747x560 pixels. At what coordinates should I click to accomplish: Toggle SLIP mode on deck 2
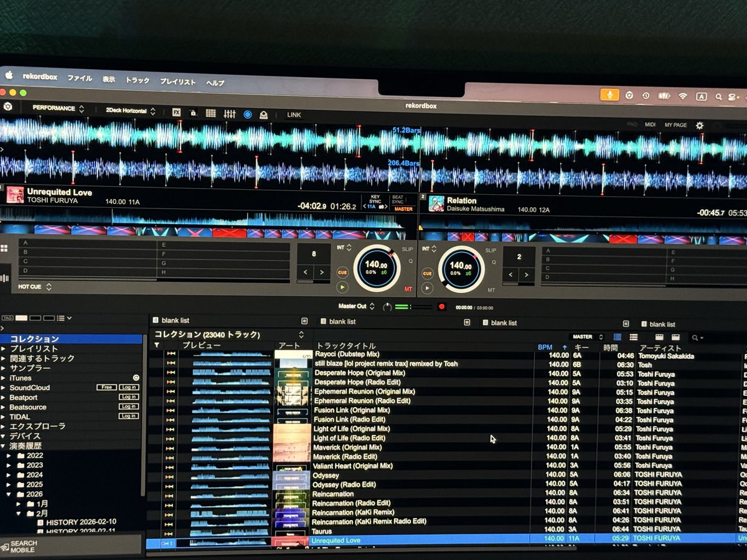pos(491,250)
